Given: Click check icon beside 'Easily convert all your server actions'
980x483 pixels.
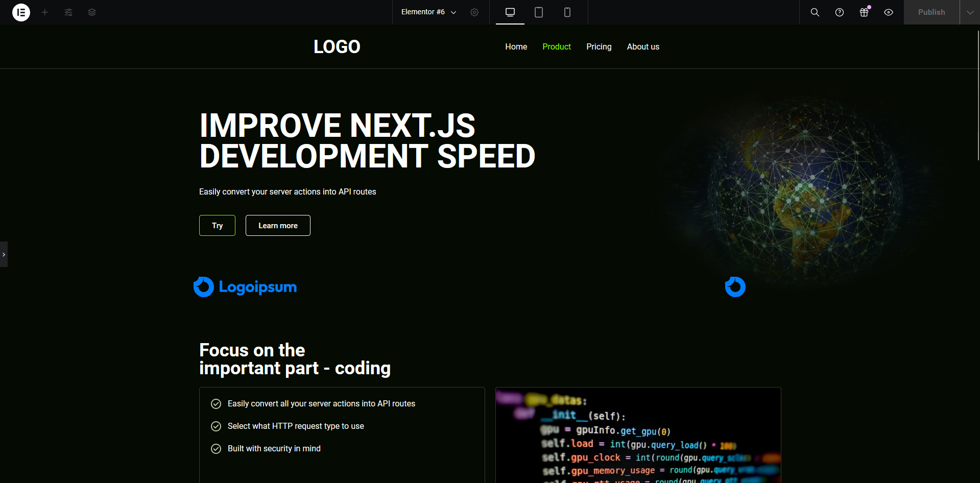Looking at the screenshot, I should [x=216, y=404].
